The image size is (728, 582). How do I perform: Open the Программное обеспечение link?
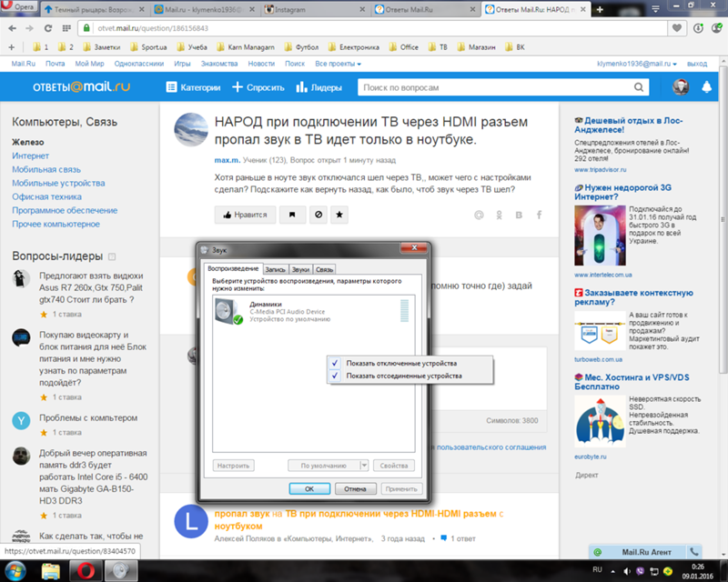[65, 210]
